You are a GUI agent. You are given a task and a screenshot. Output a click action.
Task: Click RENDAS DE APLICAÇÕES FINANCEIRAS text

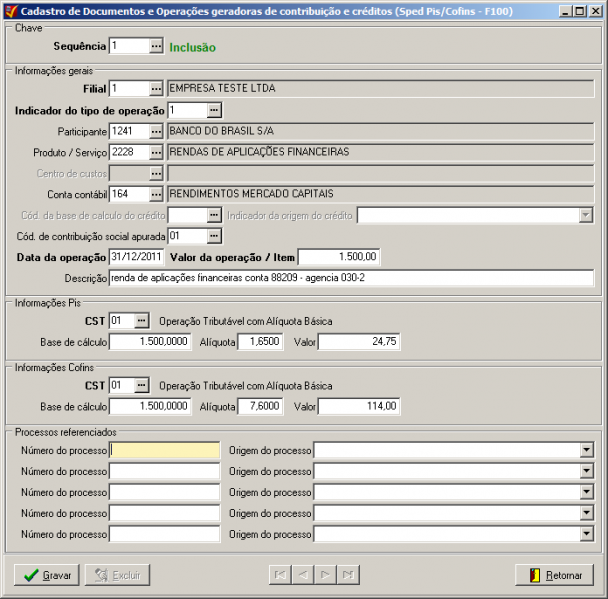259,152
